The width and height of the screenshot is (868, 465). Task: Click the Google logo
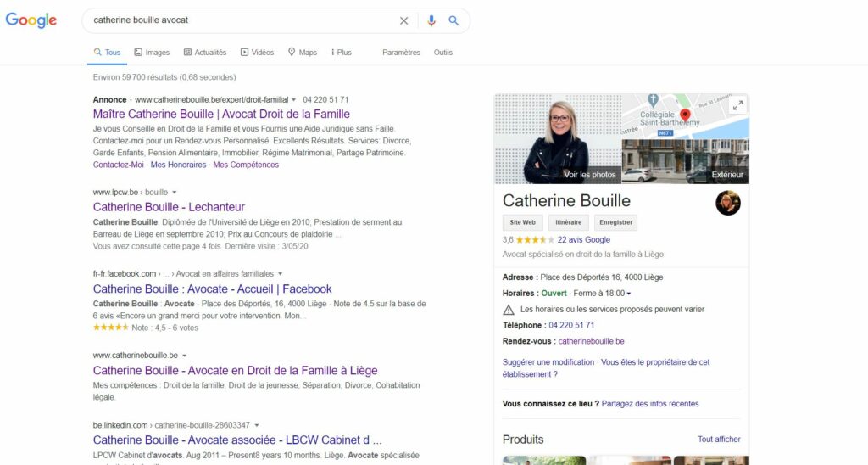pyautogui.click(x=31, y=20)
